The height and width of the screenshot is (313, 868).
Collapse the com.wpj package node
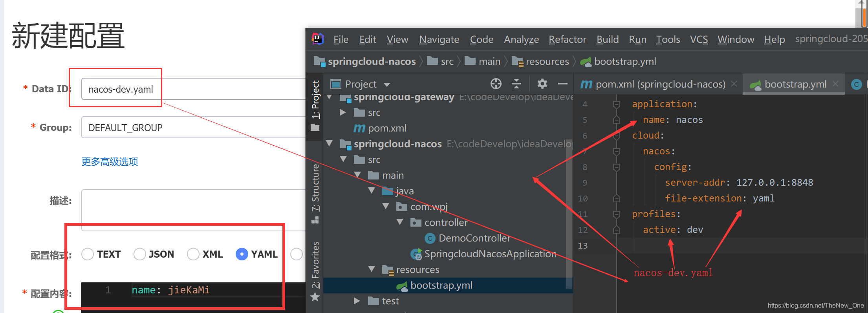(x=386, y=206)
